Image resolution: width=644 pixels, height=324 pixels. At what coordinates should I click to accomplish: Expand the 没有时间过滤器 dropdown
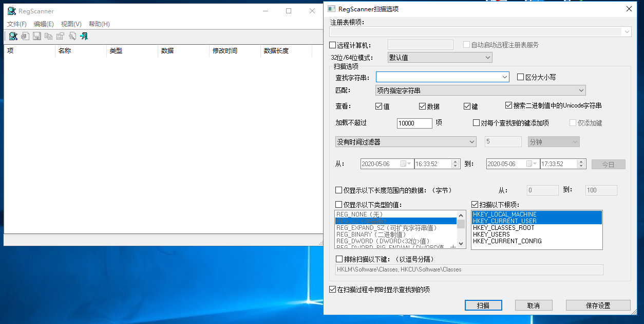[471, 141]
